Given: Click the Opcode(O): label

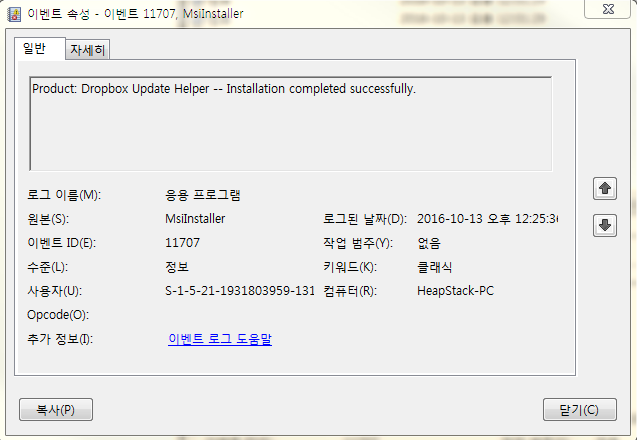Looking at the screenshot, I should tap(58, 315).
